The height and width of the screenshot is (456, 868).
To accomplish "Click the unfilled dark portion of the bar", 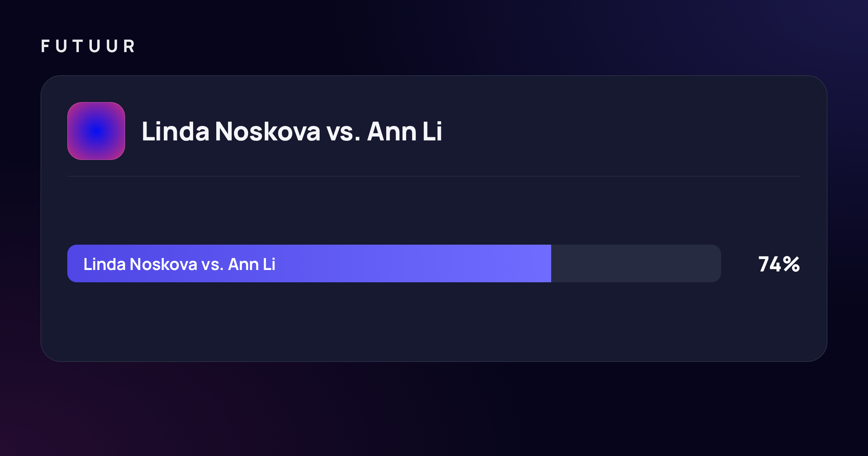I will coord(636,263).
